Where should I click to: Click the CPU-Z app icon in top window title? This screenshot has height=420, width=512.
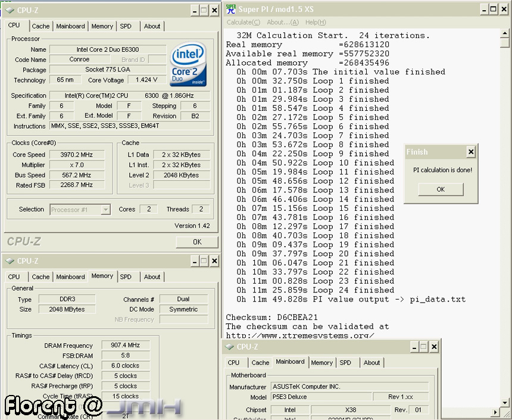click(10, 11)
